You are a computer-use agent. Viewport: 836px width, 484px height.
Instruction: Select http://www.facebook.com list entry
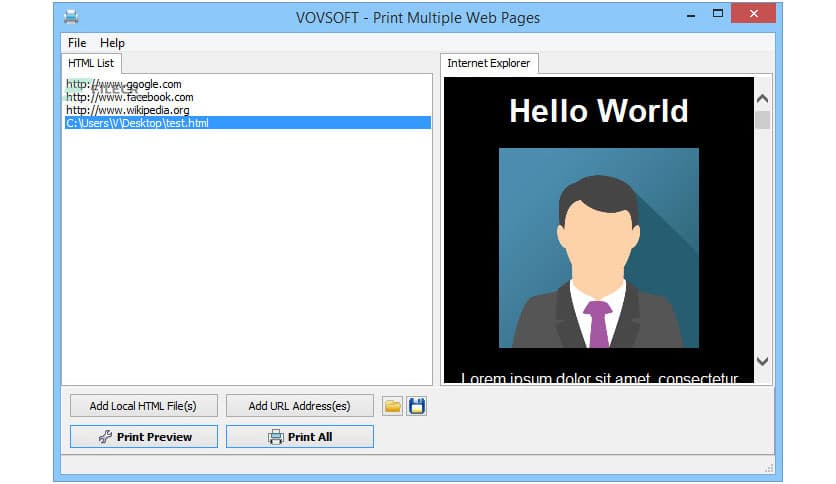[248, 97]
